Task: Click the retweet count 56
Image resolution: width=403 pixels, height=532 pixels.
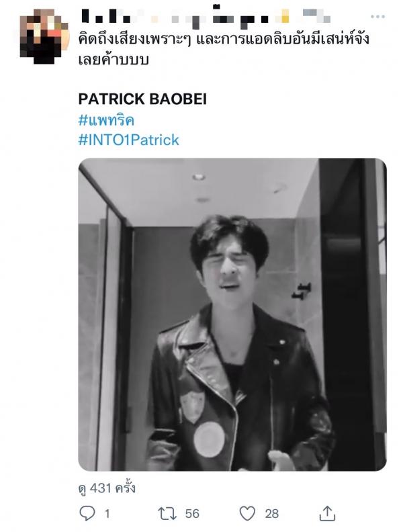Action: (x=192, y=514)
